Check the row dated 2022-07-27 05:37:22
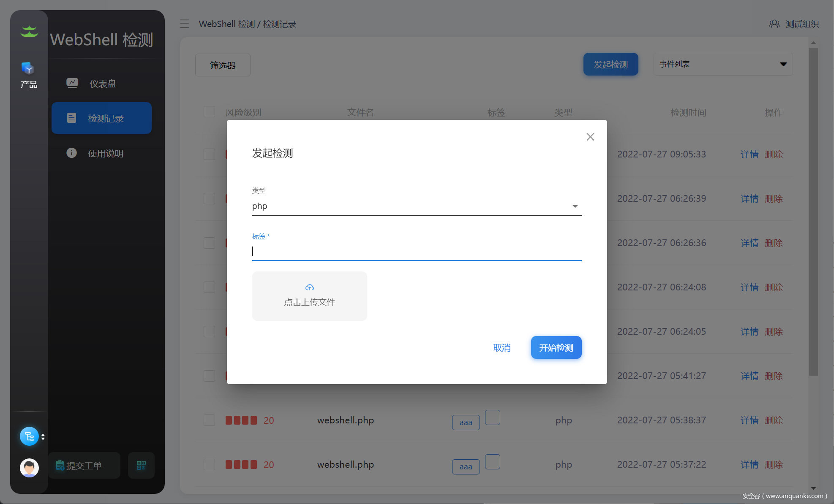The image size is (834, 504). pyautogui.click(x=209, y=464)
